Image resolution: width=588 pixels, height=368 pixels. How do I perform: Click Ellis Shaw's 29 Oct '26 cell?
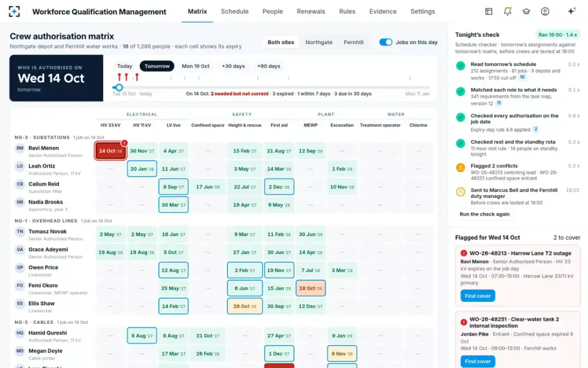pyautogui.click(x=245, y=306)
